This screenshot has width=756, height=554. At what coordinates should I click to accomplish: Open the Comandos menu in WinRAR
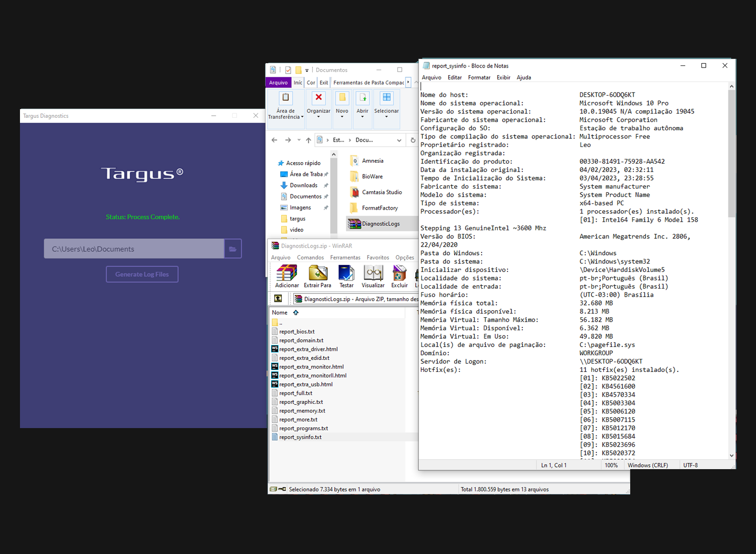[x=310, y=257]
